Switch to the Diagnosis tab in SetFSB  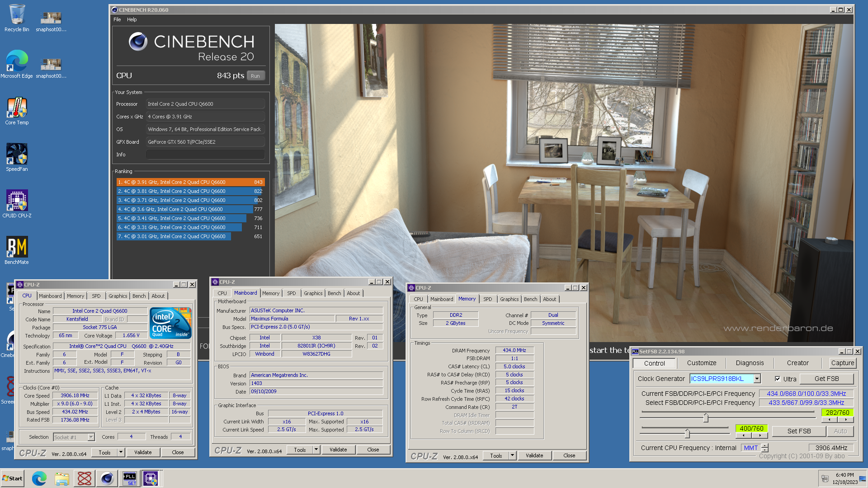pyautogui.click(x=750, y=363)
